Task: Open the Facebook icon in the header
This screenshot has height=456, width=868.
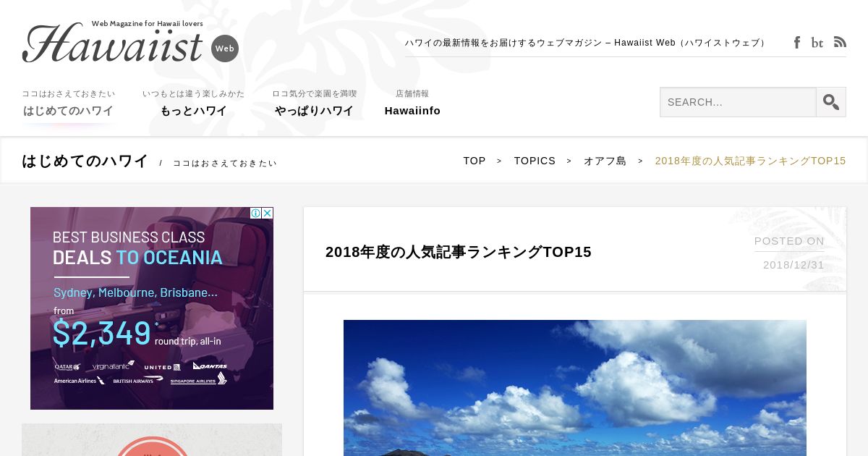Action: (x=797, y=43)
